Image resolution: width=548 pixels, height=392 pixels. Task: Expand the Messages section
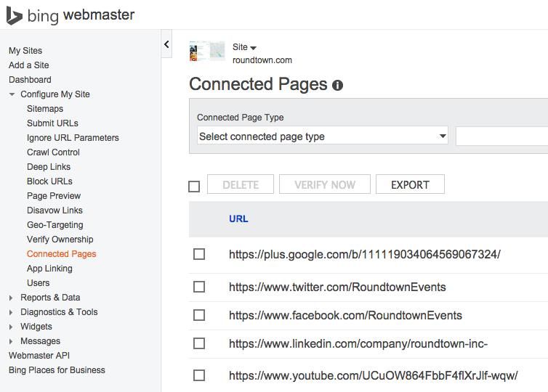coord(11,341)
